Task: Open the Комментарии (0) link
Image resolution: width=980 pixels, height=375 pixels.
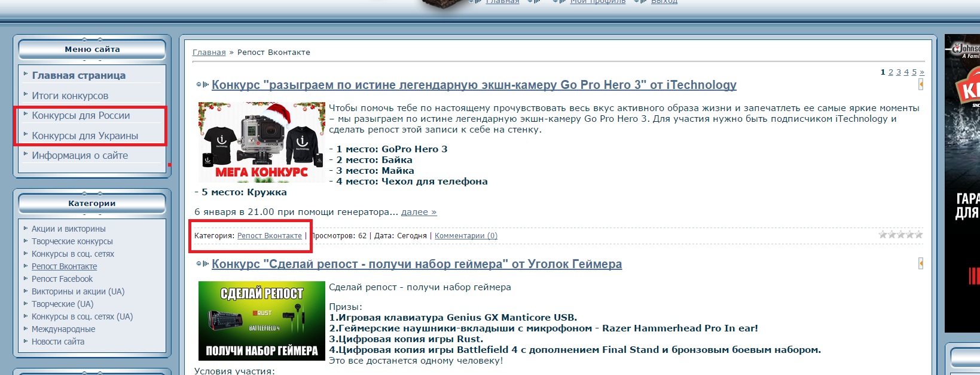Action: pyautogui.click(x=466, y=236)
